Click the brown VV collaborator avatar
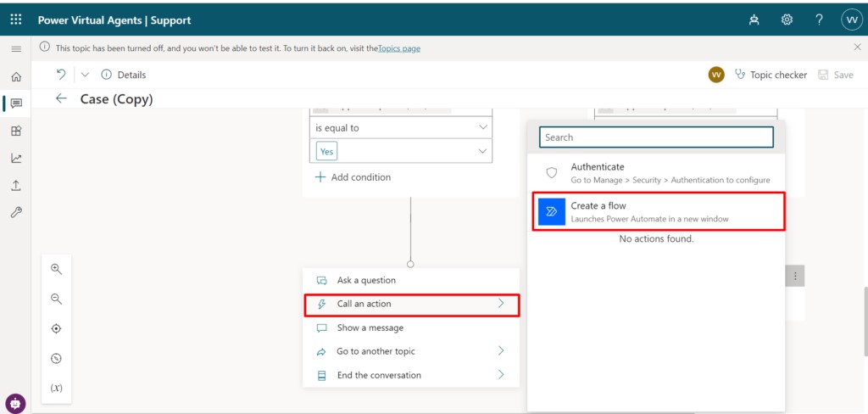Screen dimensions: 868x414 pyautogui.click(x=716, y=75)
